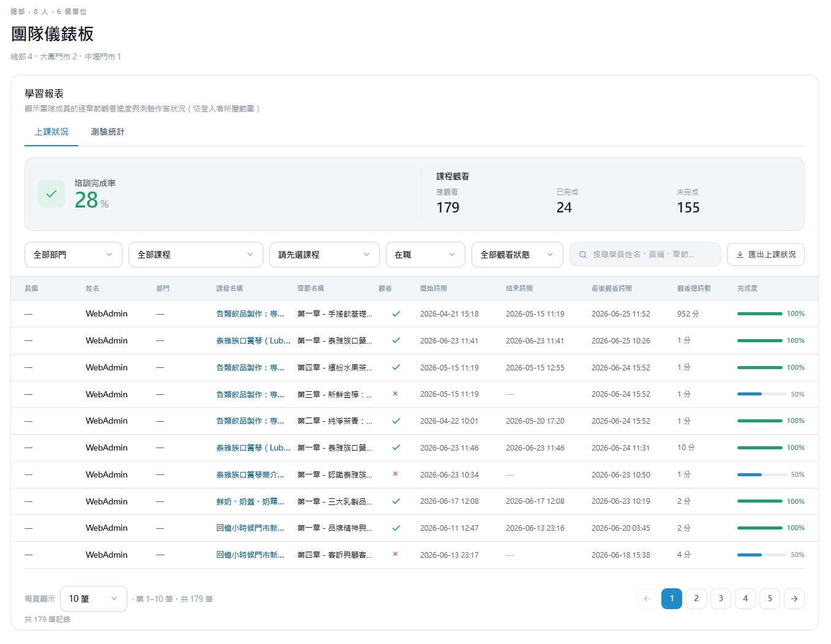Click the search magnifier icon
This screenshot has height=644, width=831.
[583, 255]
